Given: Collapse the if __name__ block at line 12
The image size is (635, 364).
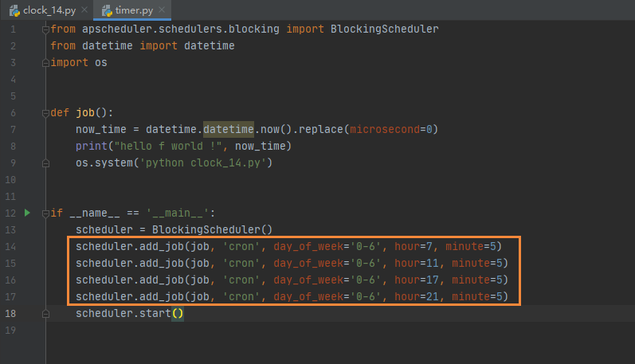Looking at the screenshot, I should [45, 213].
